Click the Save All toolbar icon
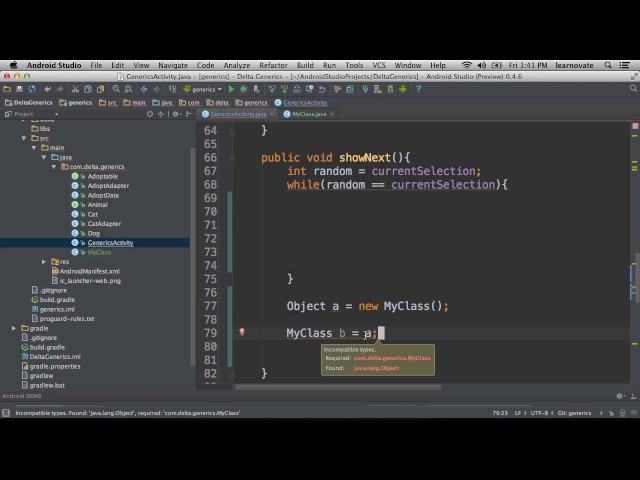This screenshot has height=480, width=640. [x=19, y=89]
